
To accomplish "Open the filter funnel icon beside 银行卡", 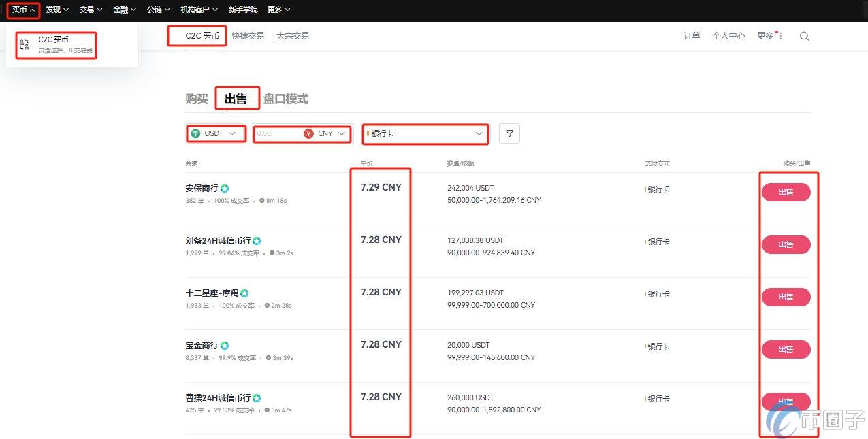I will coord(509,134).
